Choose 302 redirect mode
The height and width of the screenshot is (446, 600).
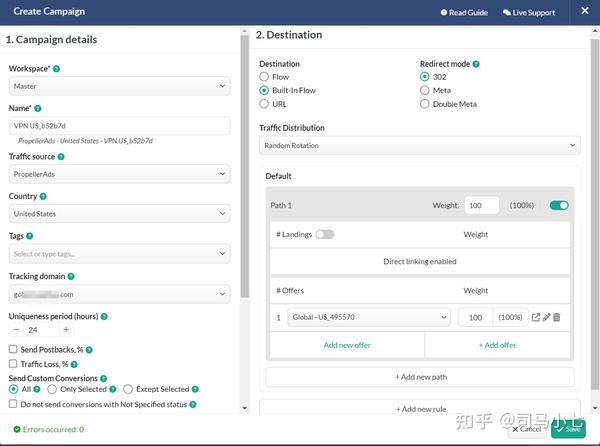424,77
